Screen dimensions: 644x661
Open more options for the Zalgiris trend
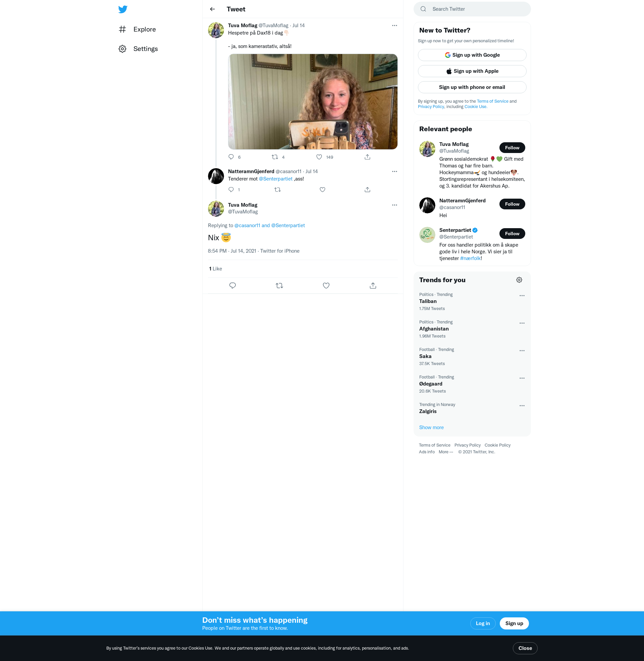(522, 406)
